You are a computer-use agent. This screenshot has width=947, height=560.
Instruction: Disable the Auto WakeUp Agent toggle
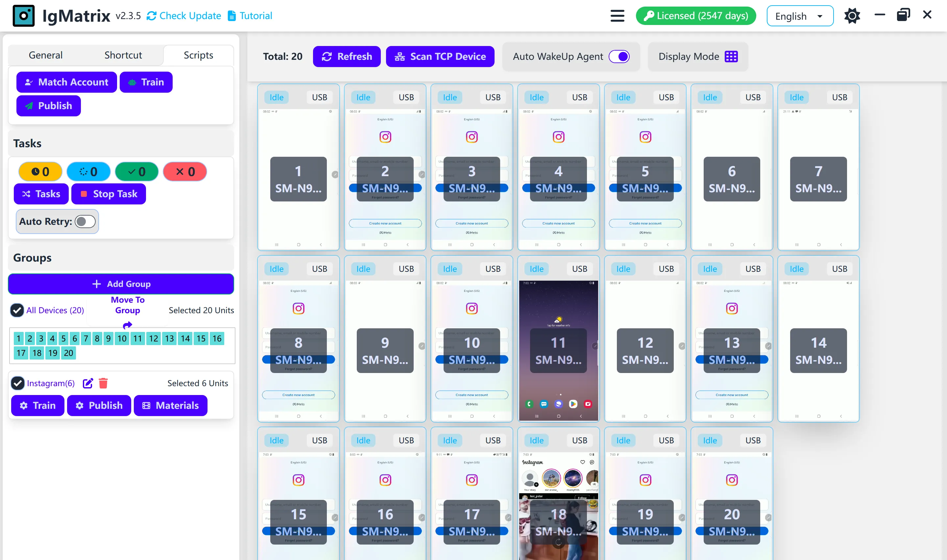(619, 56)
